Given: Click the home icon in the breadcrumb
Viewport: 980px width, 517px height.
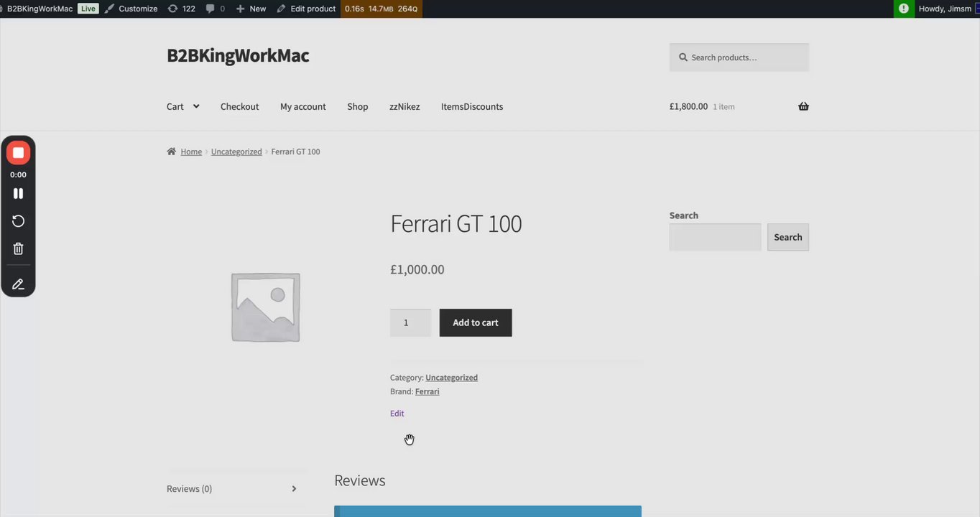Looking at the screenshot, I should pos(171,152).
